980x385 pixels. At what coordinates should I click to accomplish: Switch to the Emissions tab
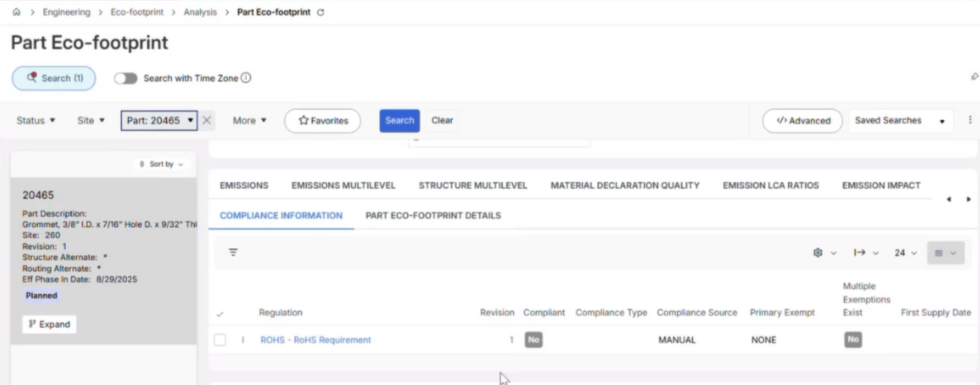coord(244,186)
